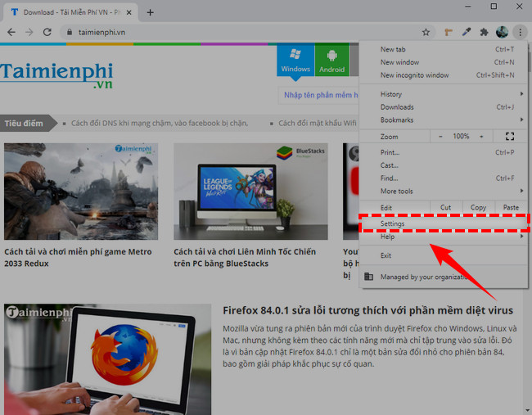The height and width of the screenshot is (415, 532).
Task: Click Managed by your organization entry
Action: 444,277
